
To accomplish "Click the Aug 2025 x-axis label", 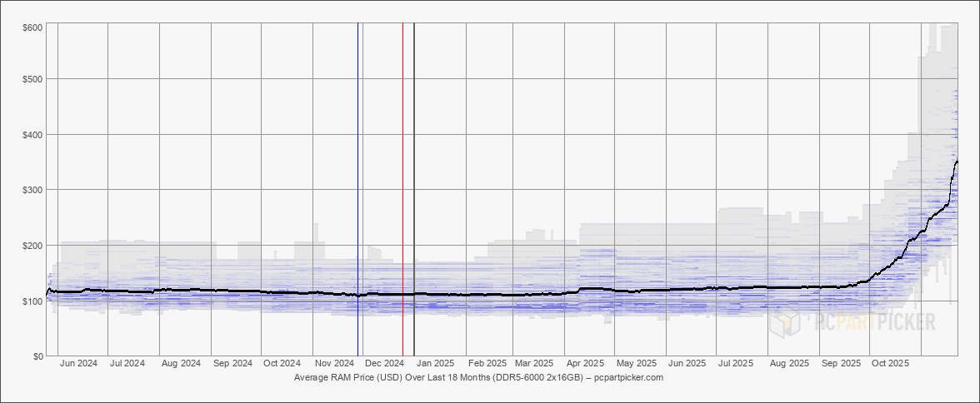I will click(789, 363).
